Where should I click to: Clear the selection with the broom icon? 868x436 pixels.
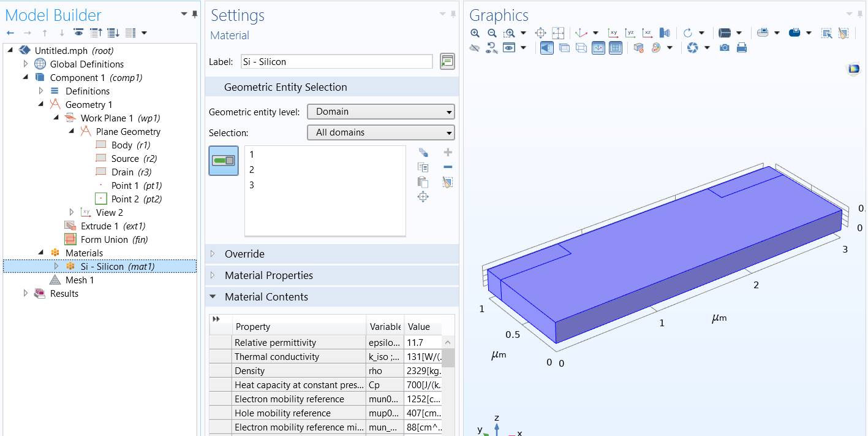(x=448, y=182)
